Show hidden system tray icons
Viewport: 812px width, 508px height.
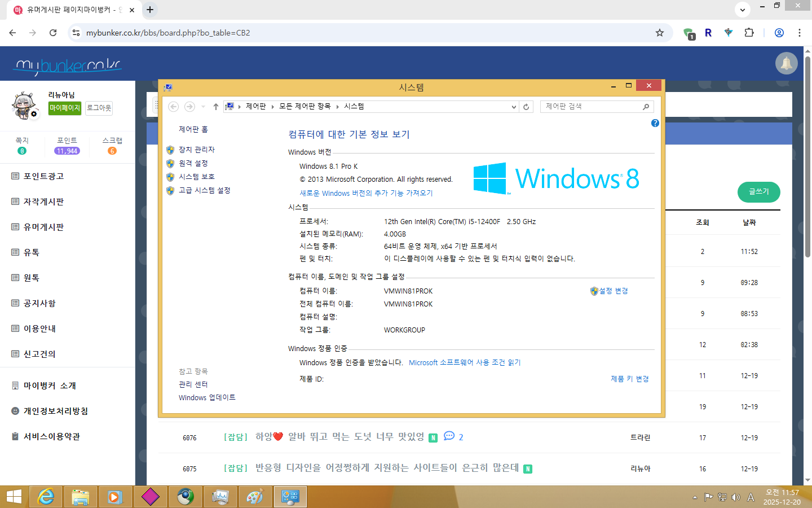pos(695,497)
